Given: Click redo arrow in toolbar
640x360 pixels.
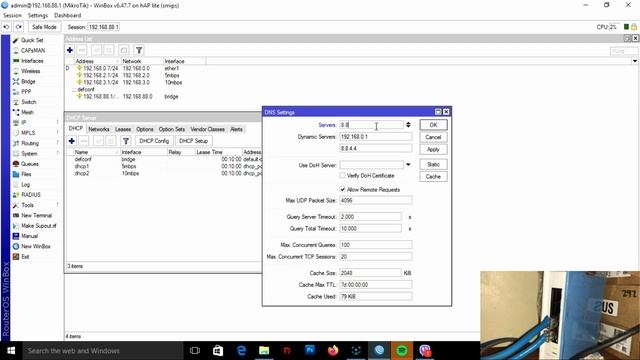Looking at the screenshot, I should click(19, 27).
